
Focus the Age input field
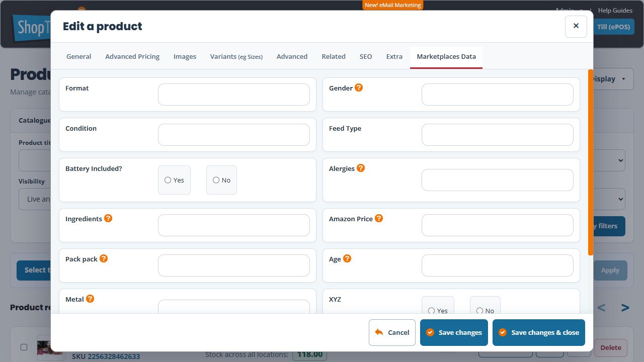point(498,265)
